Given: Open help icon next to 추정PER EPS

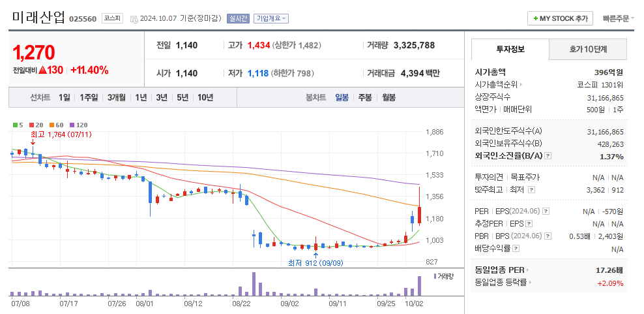Looking at the screenshot, I should 529,225.
